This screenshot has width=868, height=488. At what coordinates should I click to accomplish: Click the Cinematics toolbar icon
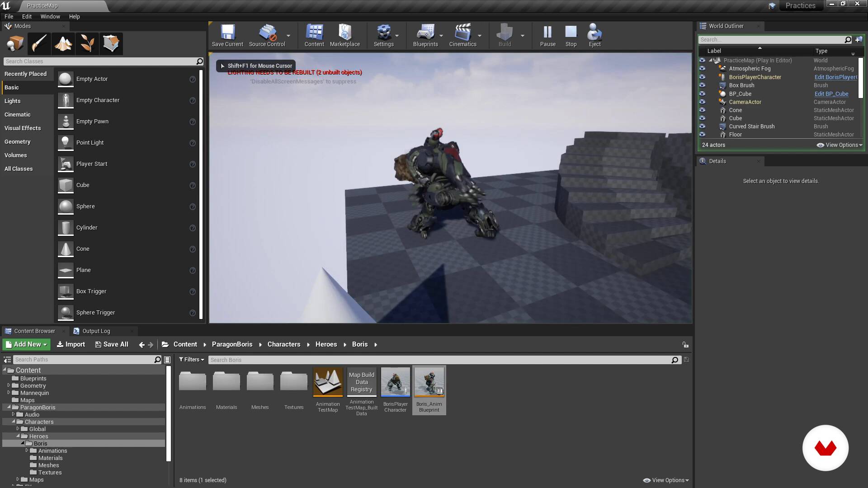pyautogui.click(x=462, y=33)
